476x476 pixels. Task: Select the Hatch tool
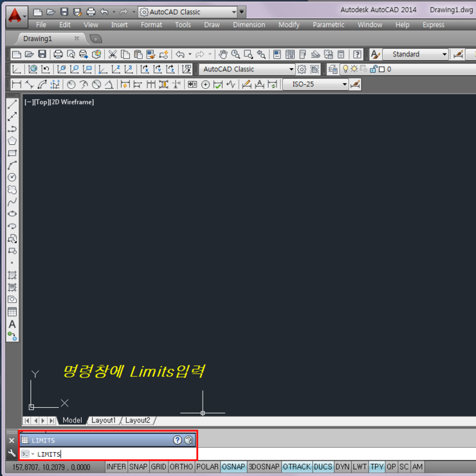(x=12, y=275)
